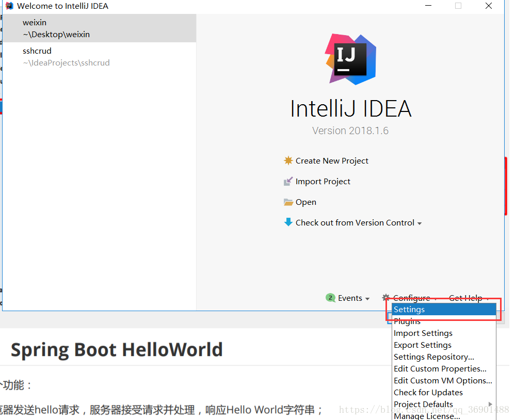Image resolution: width=515 pixels, height=420 pixels.
Task: Click Manage License... entry
Action: (444, 415)
